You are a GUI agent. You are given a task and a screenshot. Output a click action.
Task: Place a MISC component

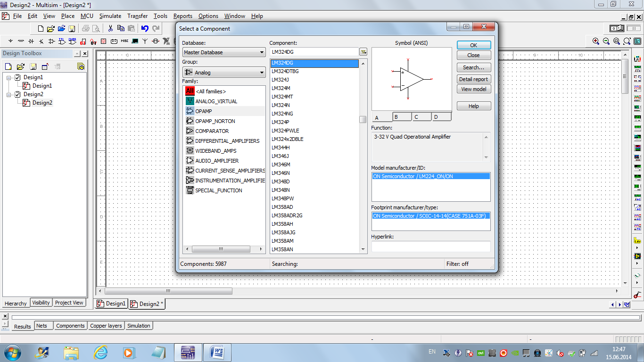(x=124, y=41)
